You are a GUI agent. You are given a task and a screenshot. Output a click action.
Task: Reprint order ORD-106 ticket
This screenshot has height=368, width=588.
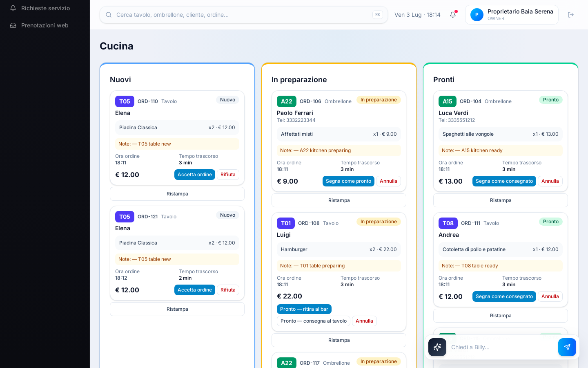click(339, 200)
